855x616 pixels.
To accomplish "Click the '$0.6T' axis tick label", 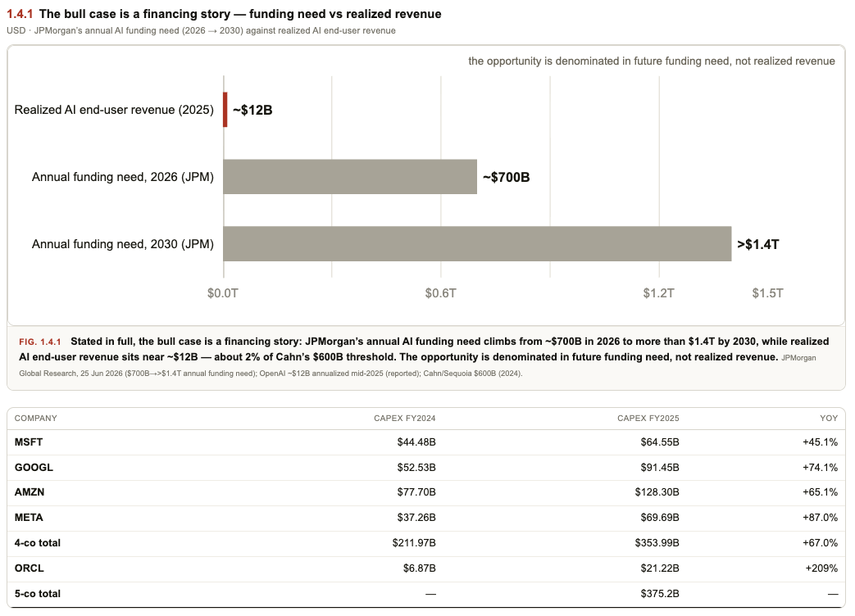I will click(440, 293).
